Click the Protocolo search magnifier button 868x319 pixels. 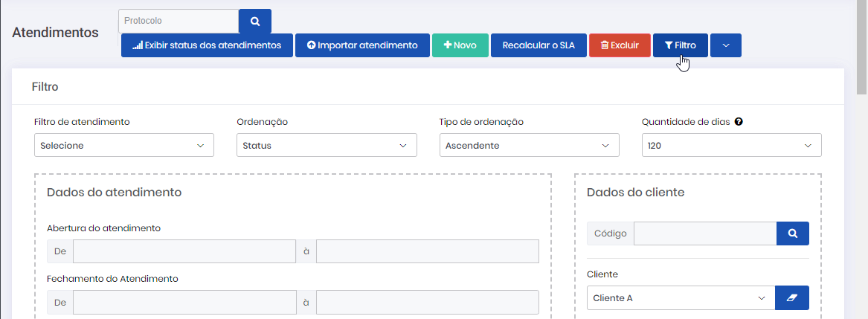254,21
